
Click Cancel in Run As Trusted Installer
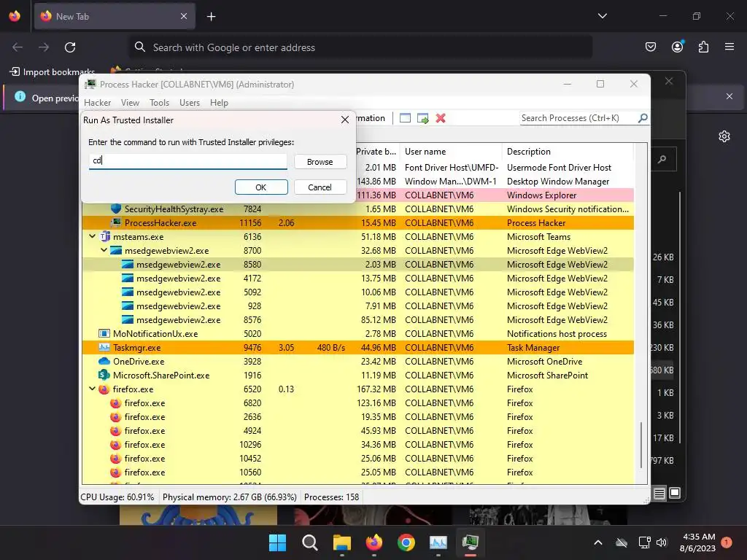click(320, 187)
